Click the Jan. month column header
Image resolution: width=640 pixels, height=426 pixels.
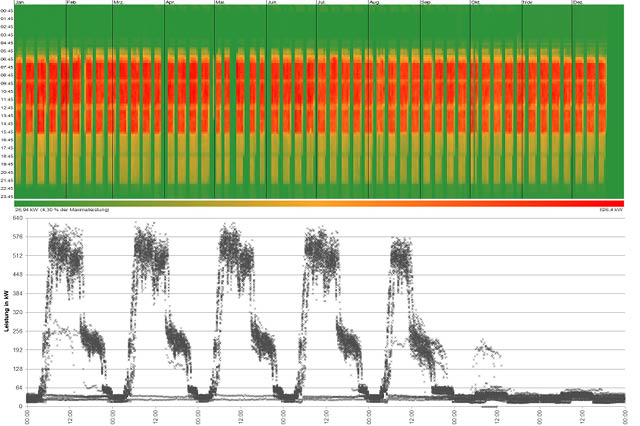coord(19,4)
